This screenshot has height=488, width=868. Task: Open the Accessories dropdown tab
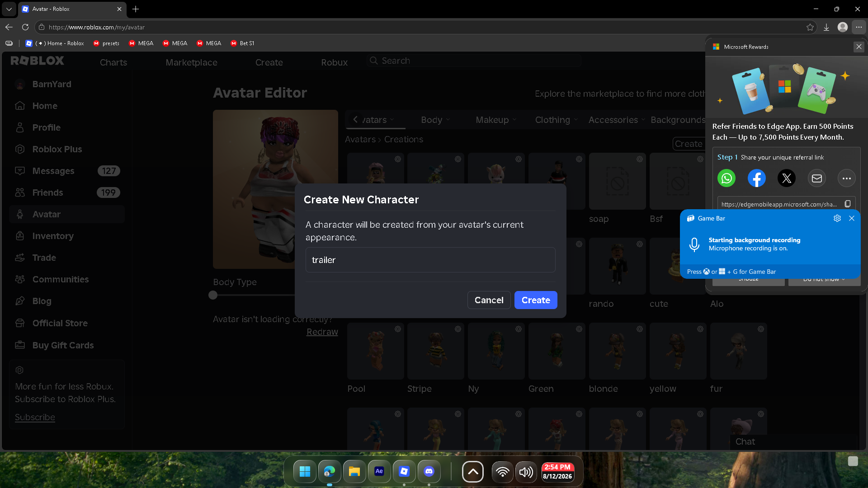pyautogui.click(x=617, y=120)
